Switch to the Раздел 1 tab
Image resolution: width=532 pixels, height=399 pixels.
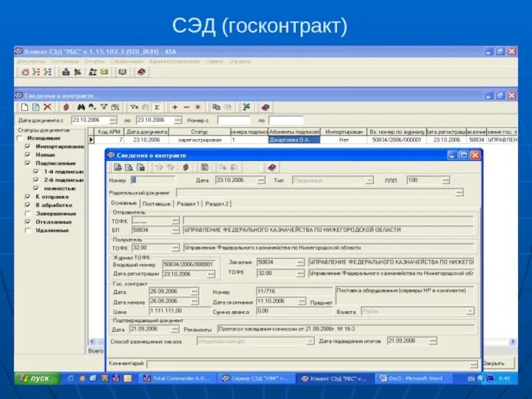click(x=188, y=204)
